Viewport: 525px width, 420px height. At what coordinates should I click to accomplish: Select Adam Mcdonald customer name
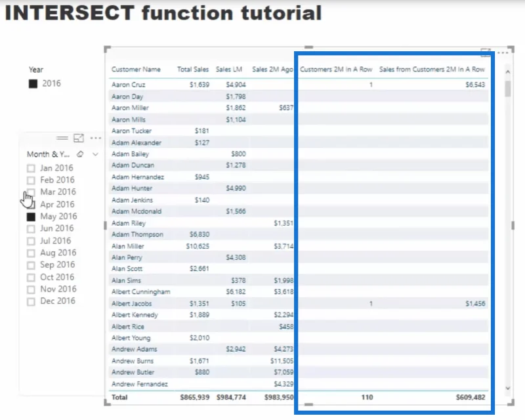(x=136, y=211)
